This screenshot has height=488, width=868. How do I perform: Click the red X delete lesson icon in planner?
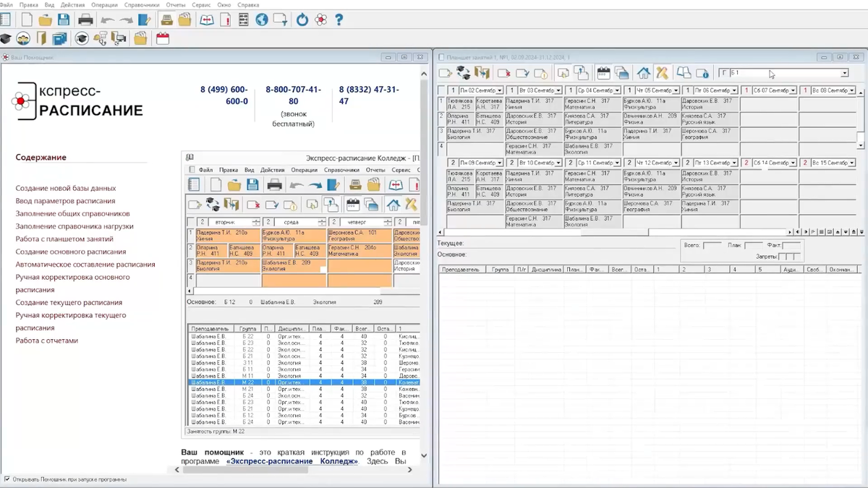(504, 73)
